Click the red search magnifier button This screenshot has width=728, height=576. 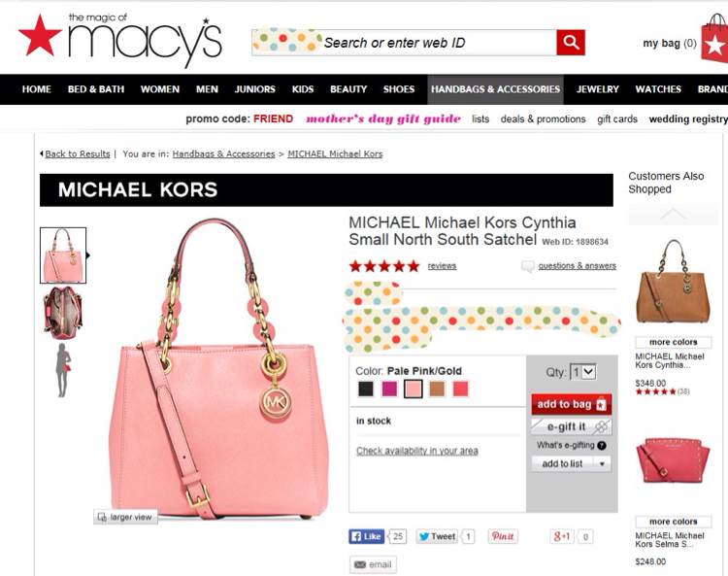pyautogui.click(x=571, y=43)
